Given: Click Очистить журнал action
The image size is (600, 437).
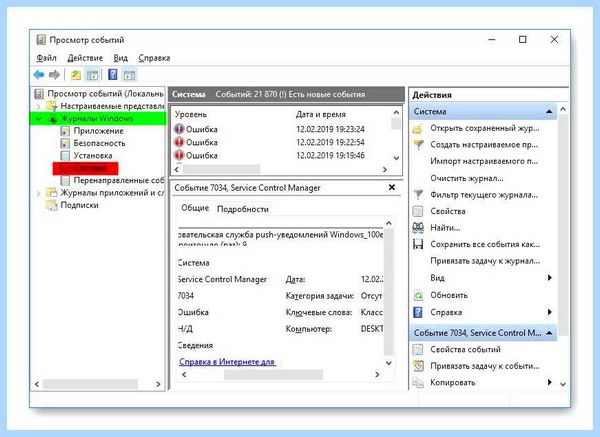Looking at the screenshot, I should (467, 178).
